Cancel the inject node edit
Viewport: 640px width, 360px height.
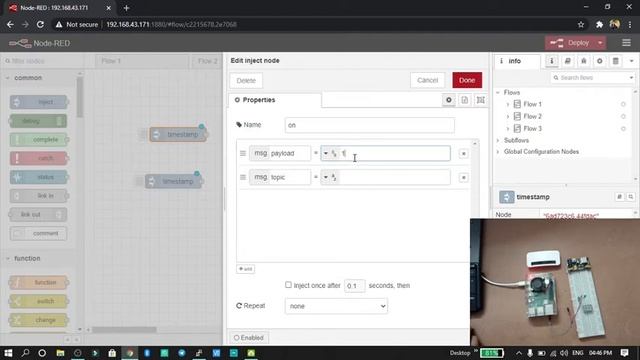click(427, 80)
